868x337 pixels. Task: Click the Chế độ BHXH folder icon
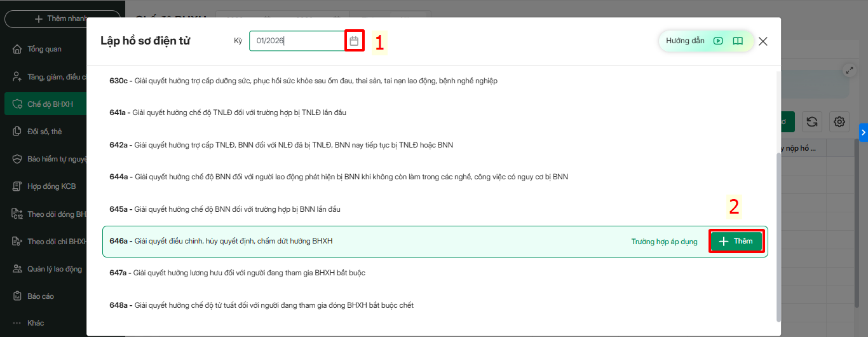coord(17,104)
